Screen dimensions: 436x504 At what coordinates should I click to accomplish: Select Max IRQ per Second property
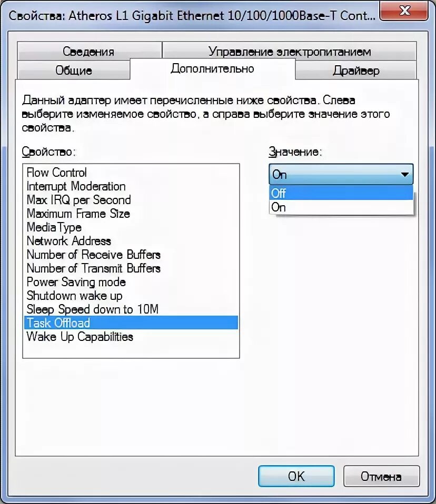pyautogui.click(x=77, y=200)
